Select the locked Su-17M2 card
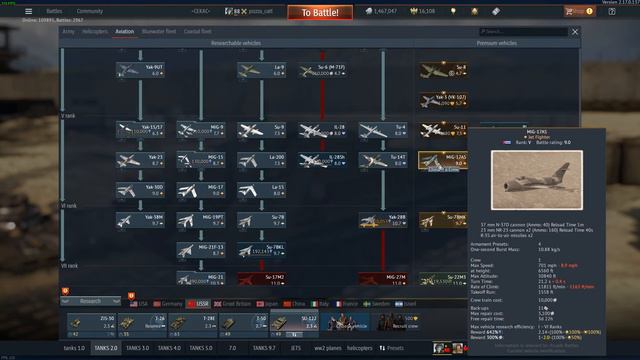The image size is (640, 360). (x=262, y=279)
